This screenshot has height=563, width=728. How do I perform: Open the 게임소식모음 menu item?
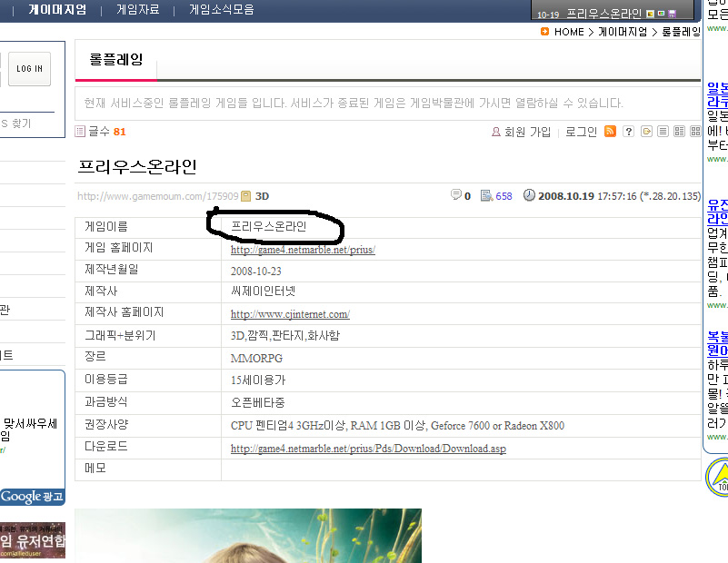click(x=221, y=10)
